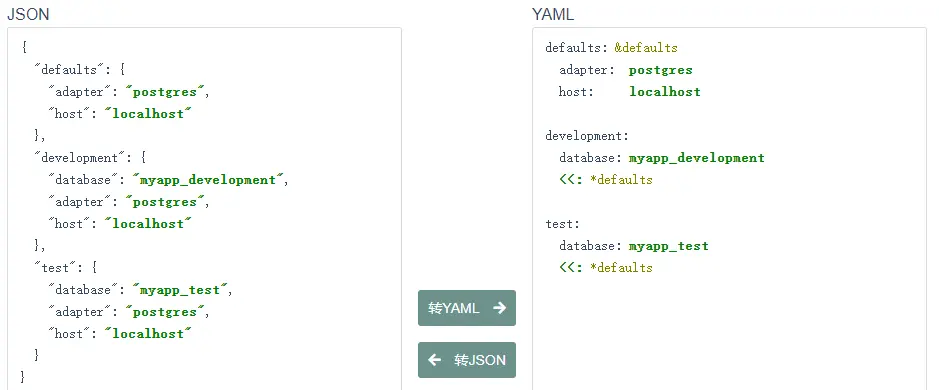Click the database: key under YAML test
The width and height of the screenshot is (939, 390).
click(590, 246)
